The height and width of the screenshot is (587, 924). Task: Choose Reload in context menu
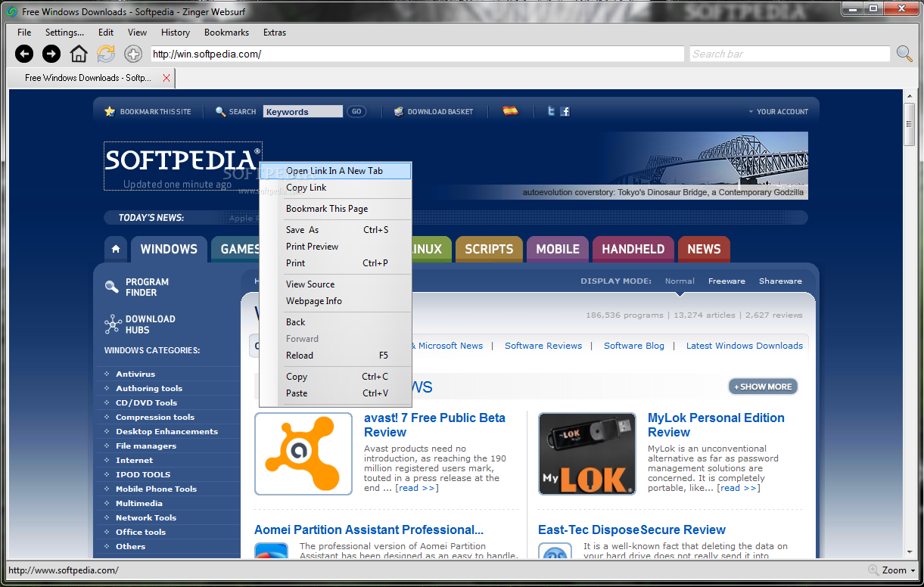tap(335, 356)
